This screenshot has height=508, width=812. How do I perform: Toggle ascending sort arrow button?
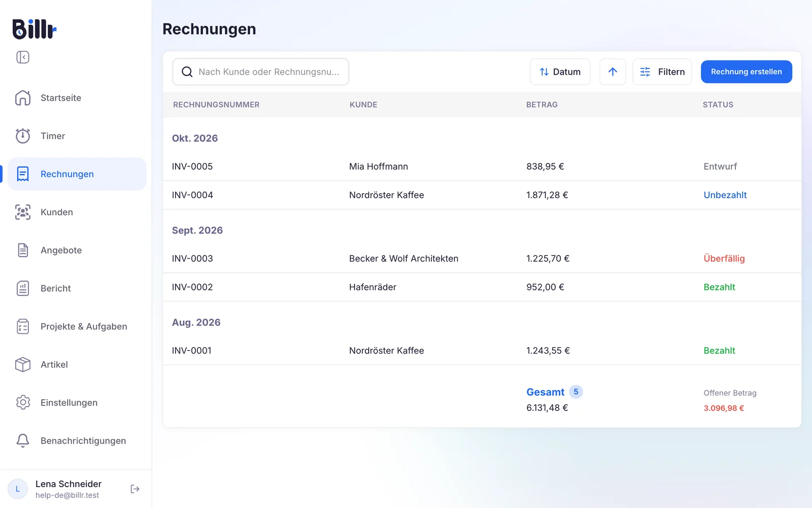coord(613,72)
